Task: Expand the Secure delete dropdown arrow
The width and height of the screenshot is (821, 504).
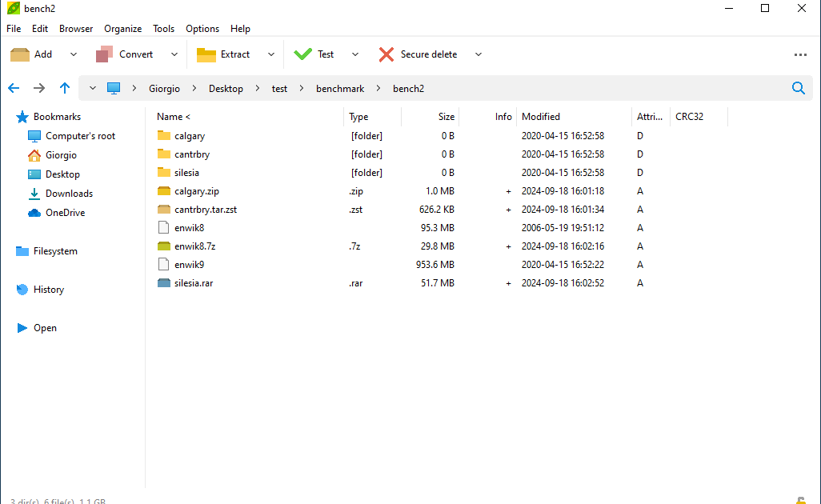Action: pyautogui.click(x=478, y=54)
